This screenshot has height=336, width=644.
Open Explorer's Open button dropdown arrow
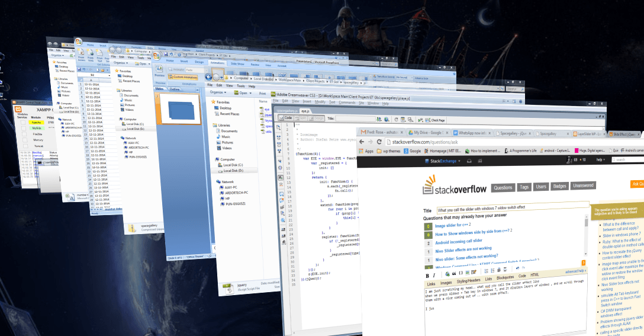click(x=250, y=93)
